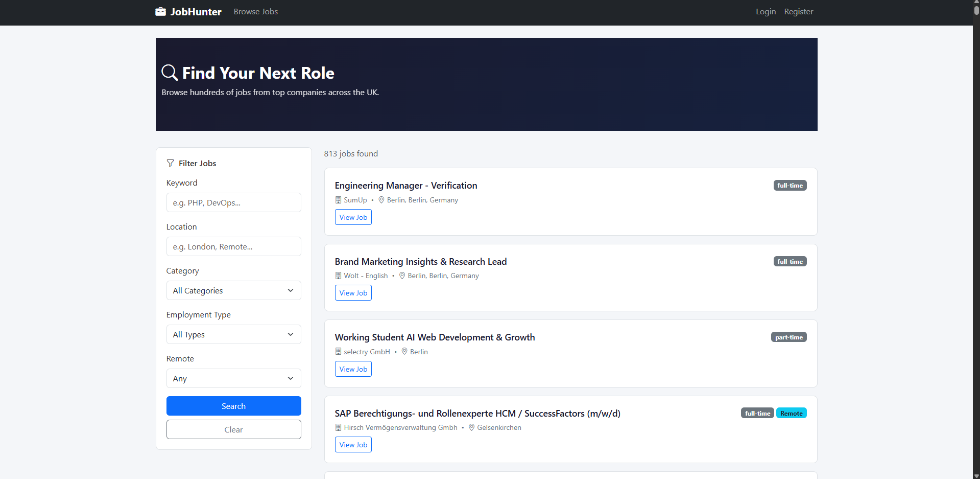Click the magnifier icon beside Find Your Next Role

[x=170, y=73]
